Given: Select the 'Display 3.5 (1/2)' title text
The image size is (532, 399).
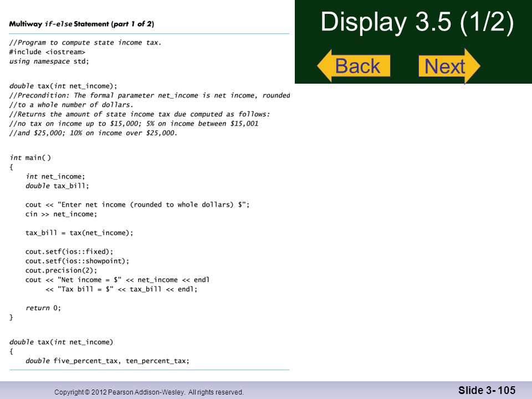Looking at the screenshot, I should [417, 22].
